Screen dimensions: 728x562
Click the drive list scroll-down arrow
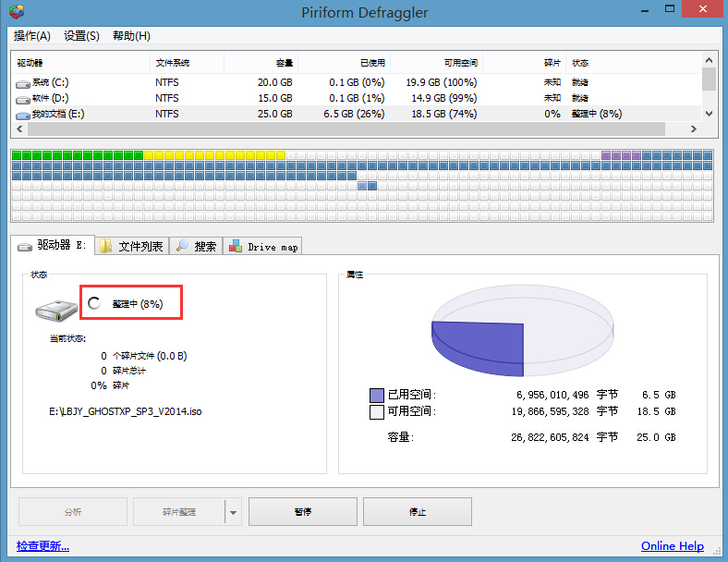click(709, 114)
